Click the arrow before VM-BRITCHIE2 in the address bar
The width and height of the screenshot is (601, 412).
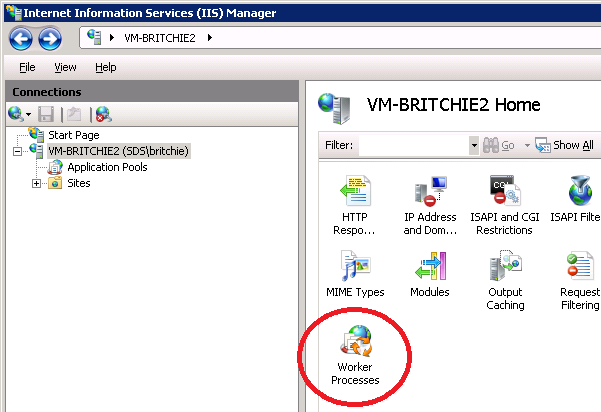[112, 38]
